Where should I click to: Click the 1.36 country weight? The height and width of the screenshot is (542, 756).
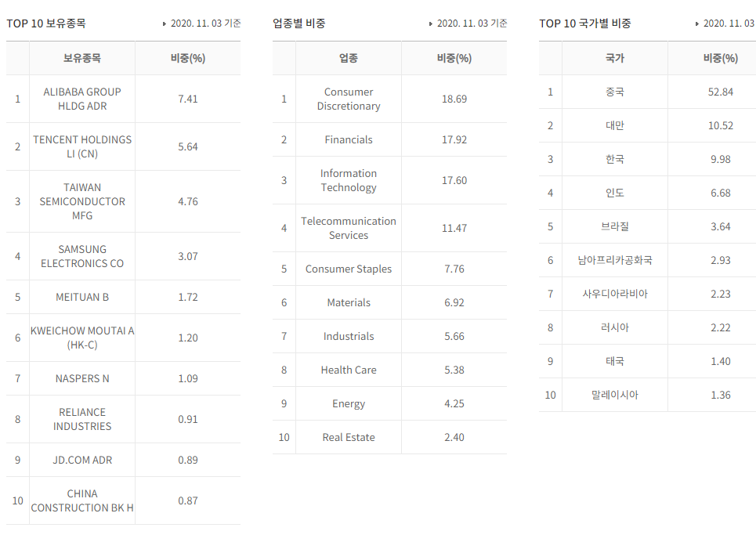[x=720, y=395]
